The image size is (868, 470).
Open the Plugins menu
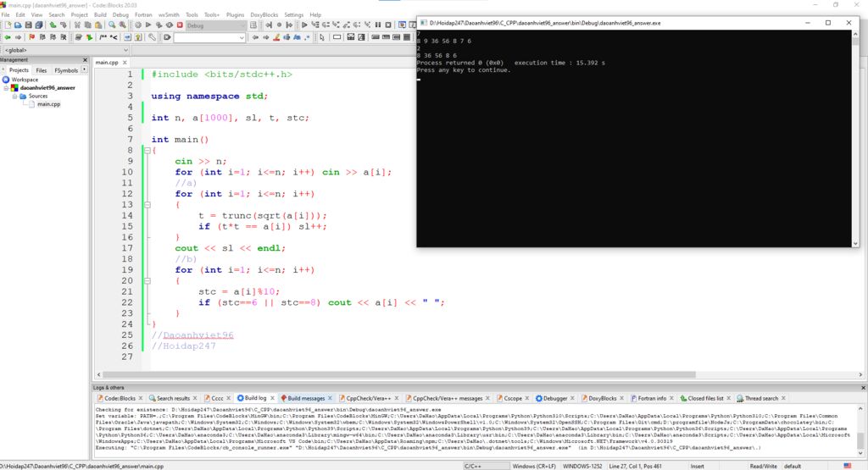click(236, 15)
